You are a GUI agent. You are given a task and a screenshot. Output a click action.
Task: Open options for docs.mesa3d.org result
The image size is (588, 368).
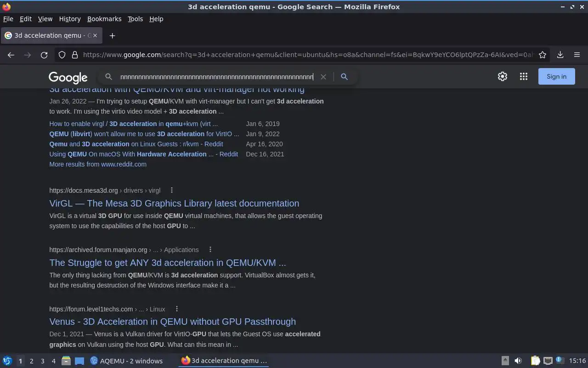[172, 190]
